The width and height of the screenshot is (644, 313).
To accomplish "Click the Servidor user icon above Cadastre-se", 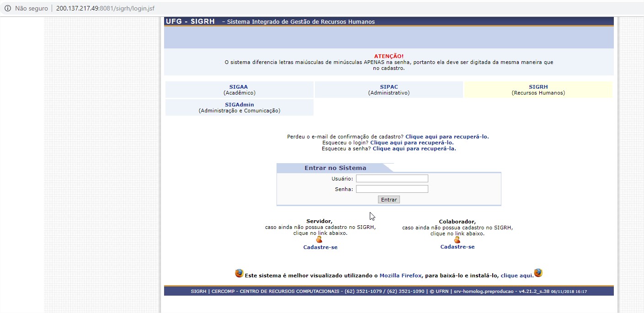I will coord(319,239).
